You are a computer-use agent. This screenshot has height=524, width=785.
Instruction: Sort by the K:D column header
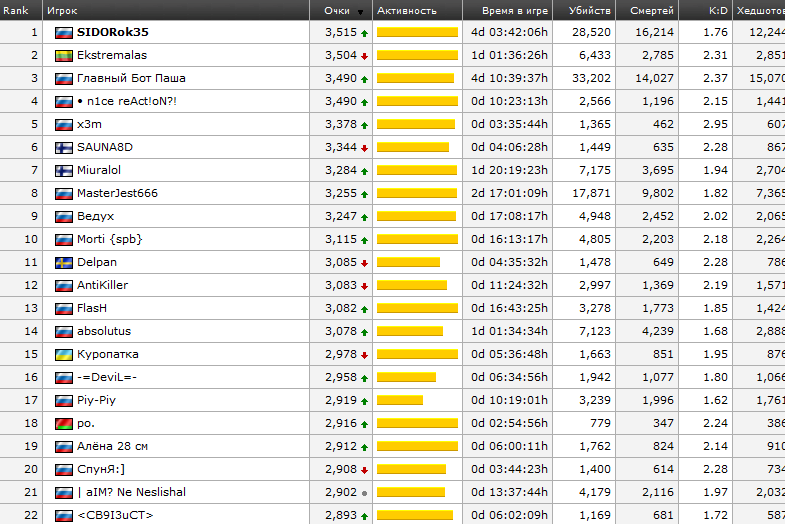717,10
